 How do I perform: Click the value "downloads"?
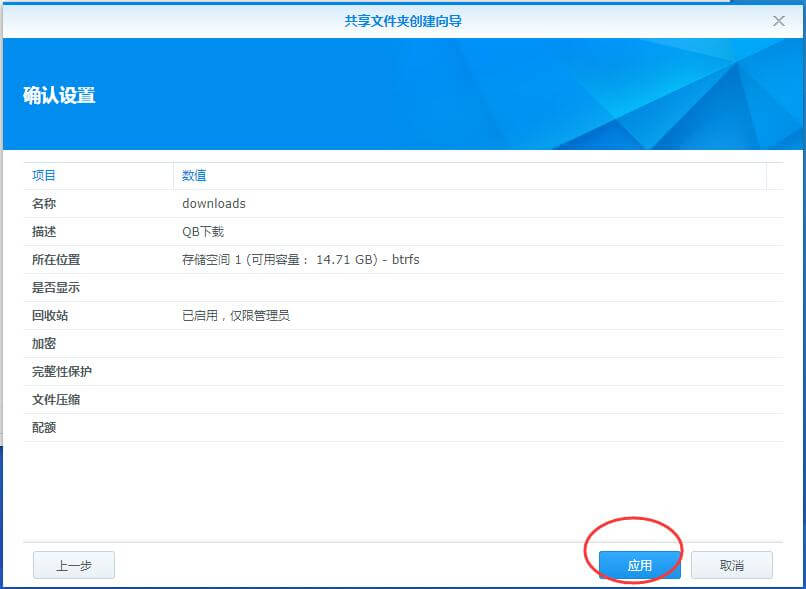213,204
